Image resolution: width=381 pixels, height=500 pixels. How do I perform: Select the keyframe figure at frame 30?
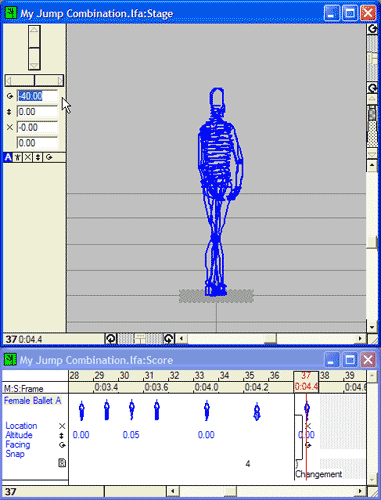point(132,410)
